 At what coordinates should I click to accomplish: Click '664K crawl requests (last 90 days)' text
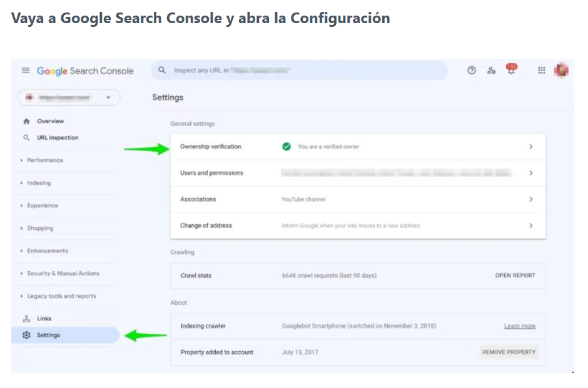[x=329, y=276]
